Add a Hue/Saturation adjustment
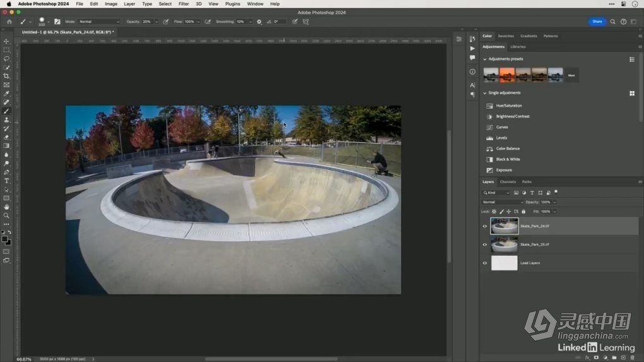This screenshot has width=644, height=362. 509,106
